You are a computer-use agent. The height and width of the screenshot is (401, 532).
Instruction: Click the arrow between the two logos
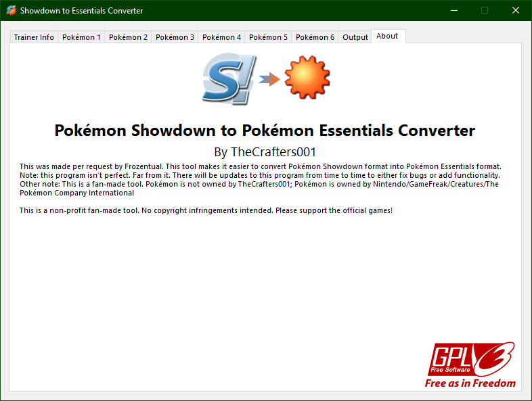coord(269,79)
